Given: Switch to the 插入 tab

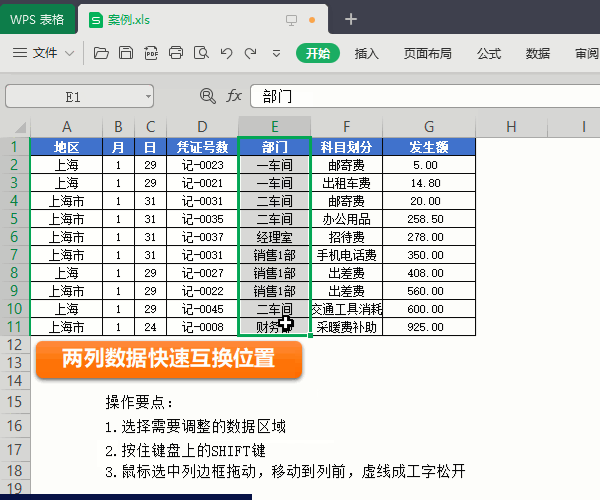Looking at the screenshot, I should click(x=366, y=54).
